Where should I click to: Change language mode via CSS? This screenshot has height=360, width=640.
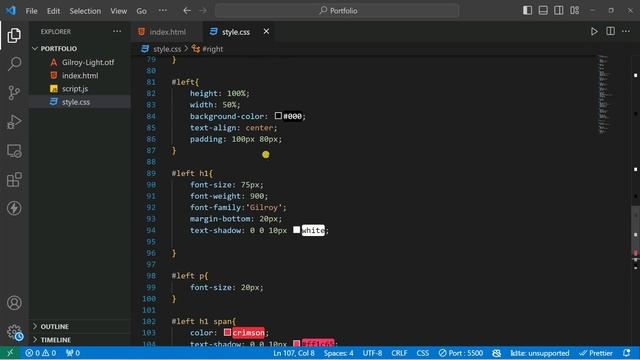422,353
